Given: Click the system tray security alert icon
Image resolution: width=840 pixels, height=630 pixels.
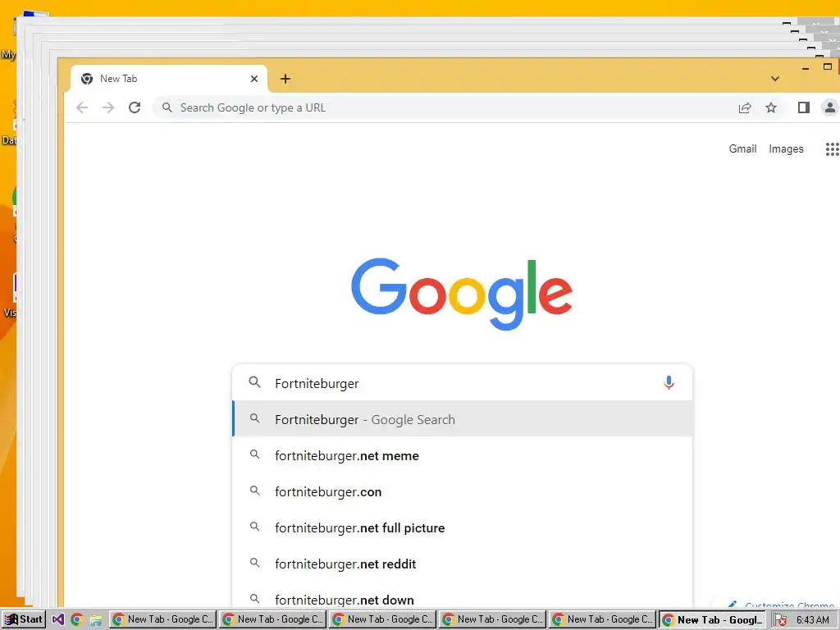Looking at the screenshot, I should point(781,620).
